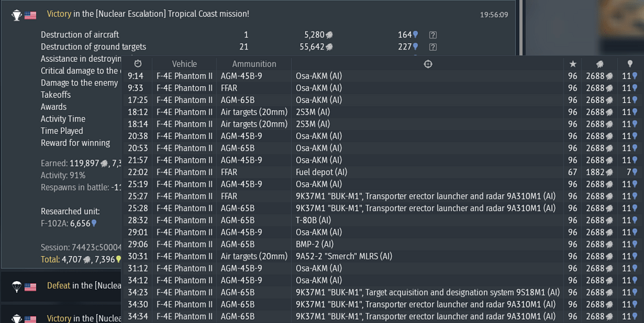Select the 9:14 AGM-45B-9 Osa-AKM row
Viewport: 644px width, 323px height.
[x=383, y=76]
